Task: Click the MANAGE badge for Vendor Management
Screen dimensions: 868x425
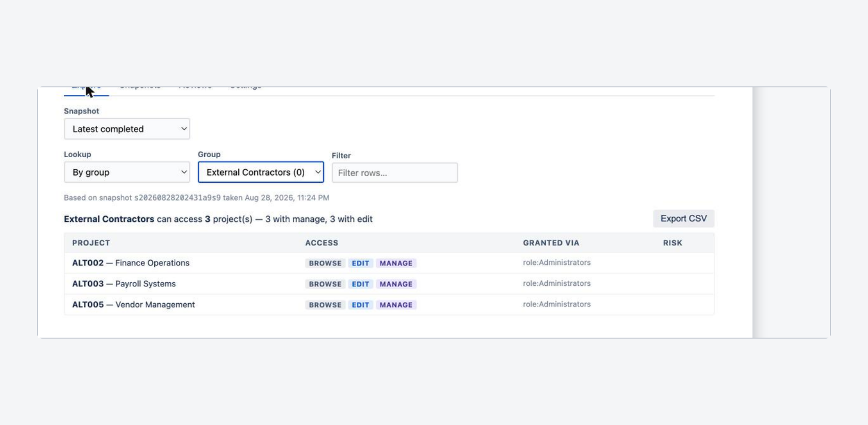Action: click(396, 305)
